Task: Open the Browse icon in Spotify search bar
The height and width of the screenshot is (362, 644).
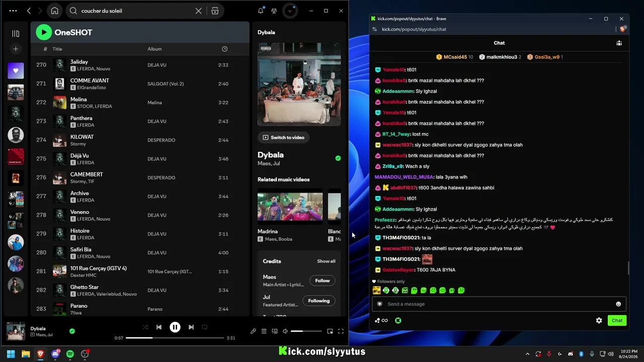Action: 215,11
